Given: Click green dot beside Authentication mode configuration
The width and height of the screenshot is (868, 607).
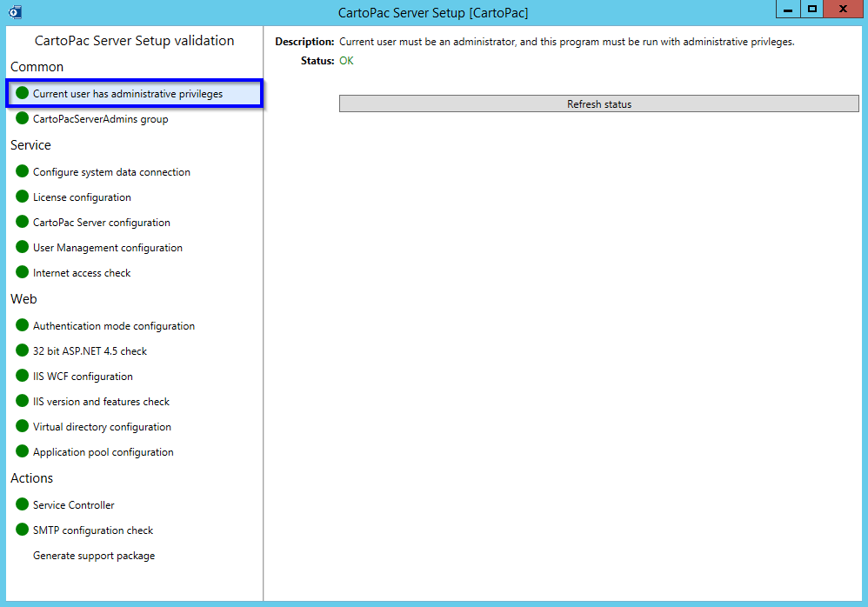Looking at the screenshot, I should 22,324.
